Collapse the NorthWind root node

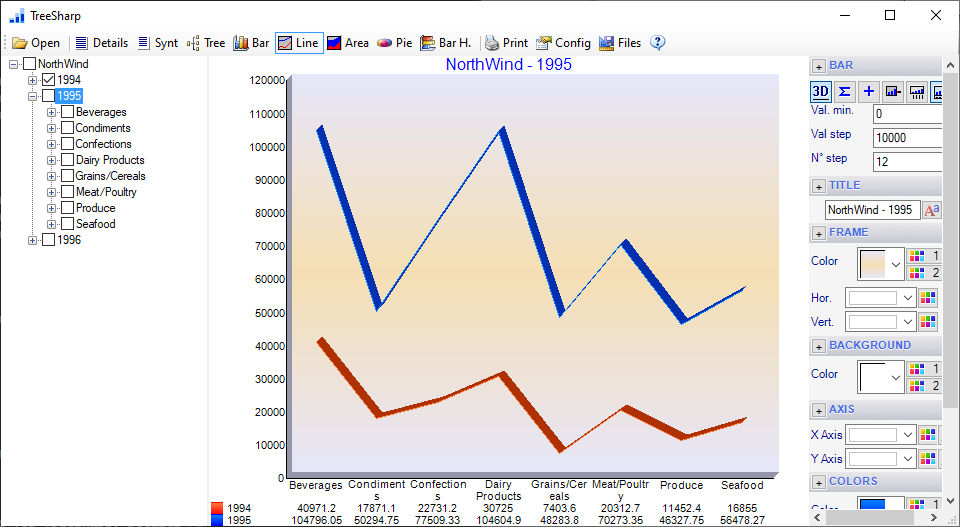(13, 64)
